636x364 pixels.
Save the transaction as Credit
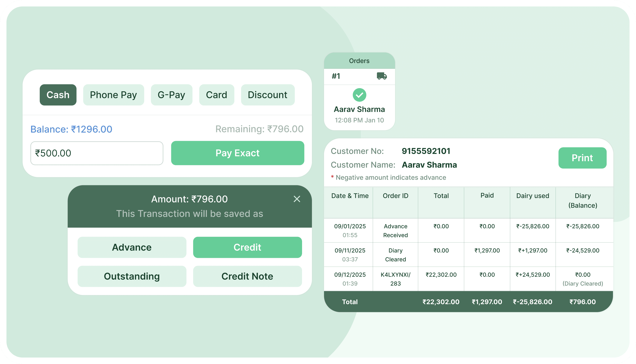point(247,247)
